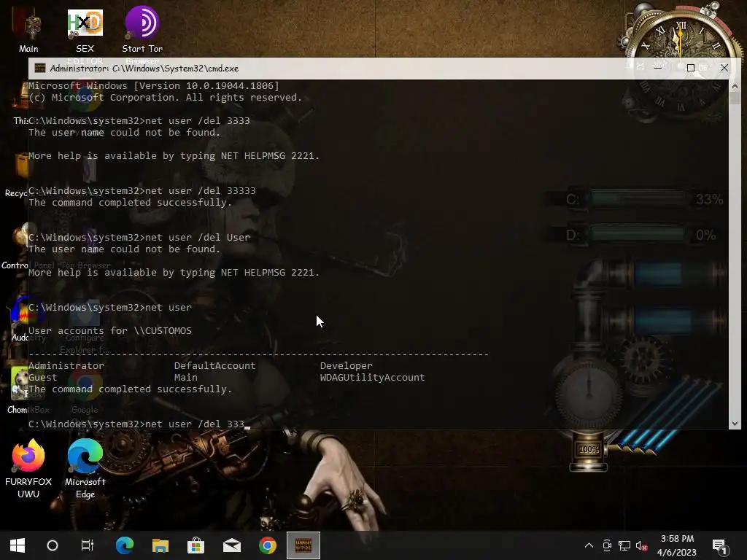The image size is (747, 560).
Task: Click the cmd scrollbar up arrow
Action: tap(734, 86)
